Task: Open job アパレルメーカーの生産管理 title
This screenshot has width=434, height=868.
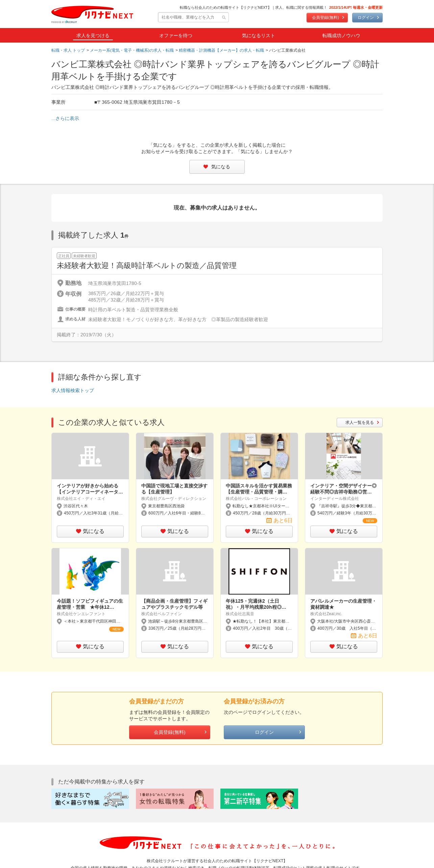Action: coord(343,604)
